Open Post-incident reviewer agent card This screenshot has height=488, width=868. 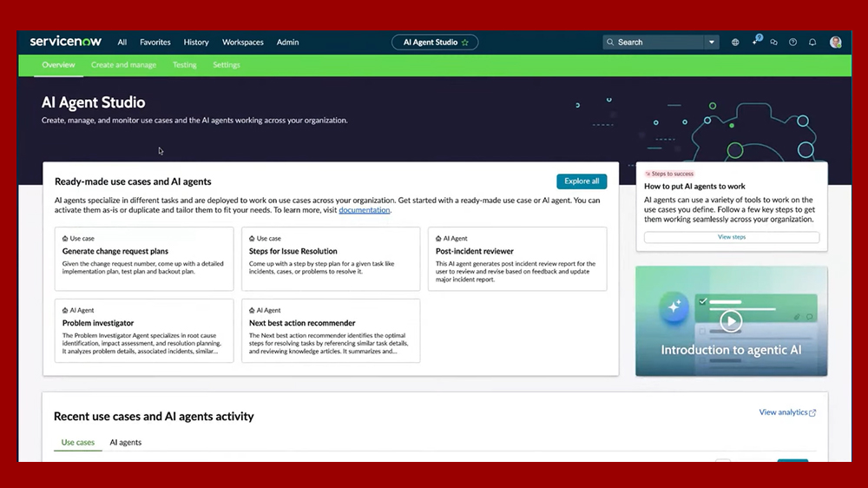click(517, 259)
